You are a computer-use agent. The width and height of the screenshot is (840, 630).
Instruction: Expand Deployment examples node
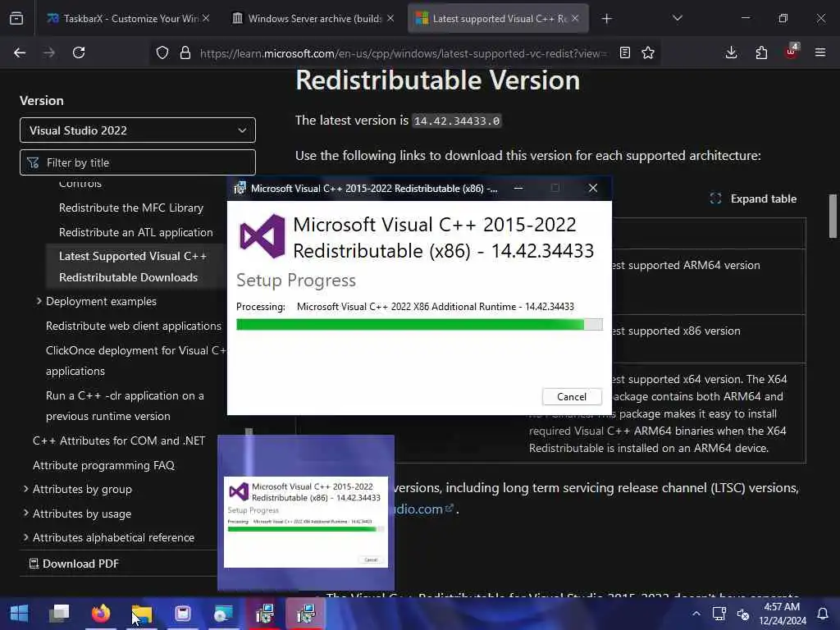click(39, 301)
